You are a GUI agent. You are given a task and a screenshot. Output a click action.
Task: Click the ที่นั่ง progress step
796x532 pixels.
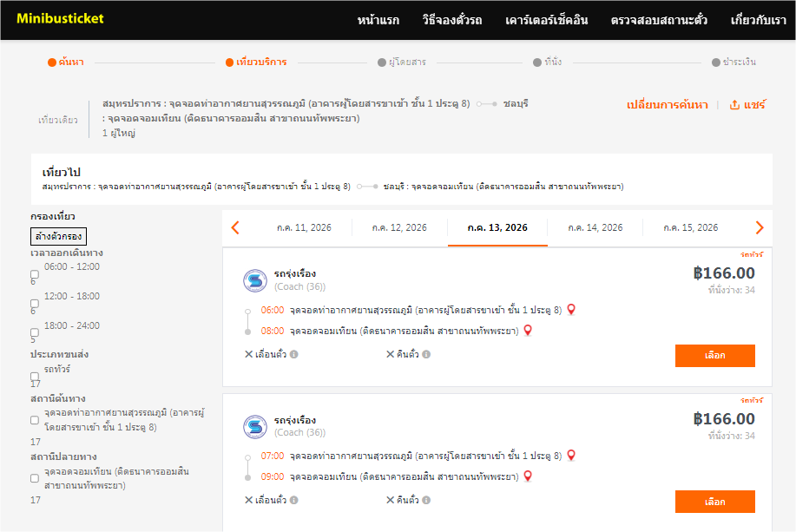point(547,62)
